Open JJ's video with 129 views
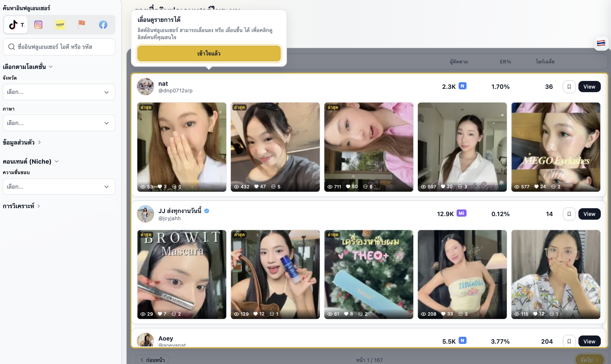 click(275, 274)
